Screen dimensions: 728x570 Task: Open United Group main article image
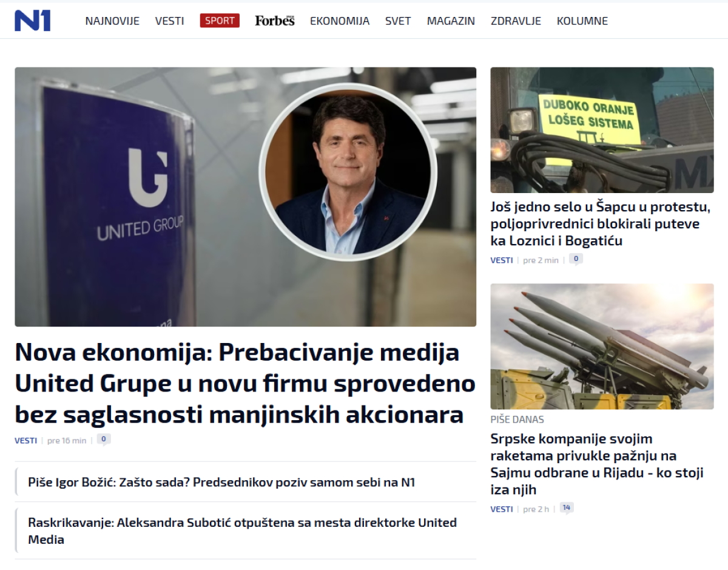[x=245, y=197]
